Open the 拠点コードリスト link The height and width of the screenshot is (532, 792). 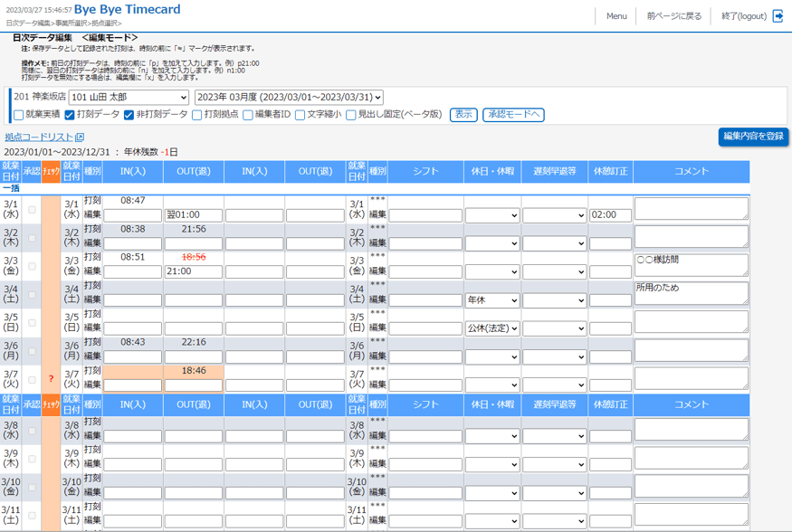click(x=38, y=138)
